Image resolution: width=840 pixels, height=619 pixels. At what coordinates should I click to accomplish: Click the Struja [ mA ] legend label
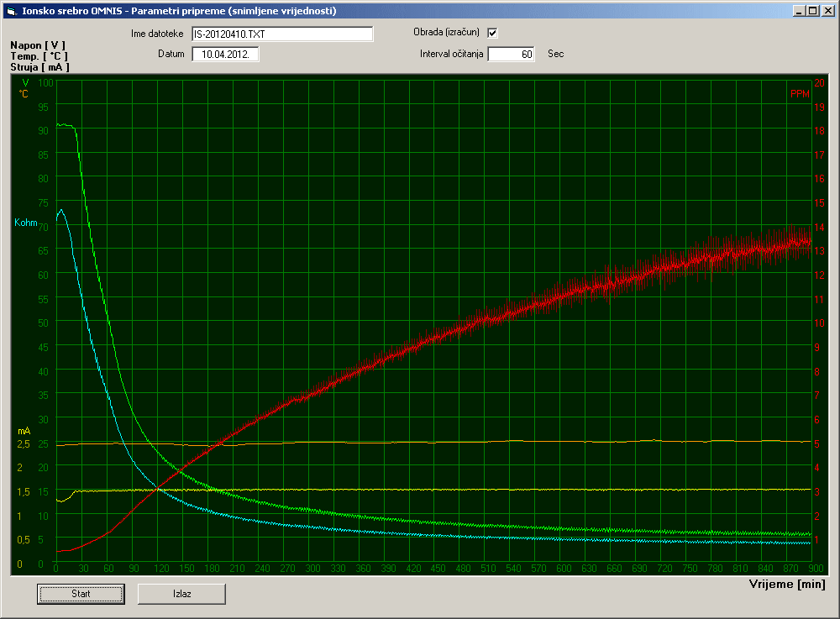(x=39, y=67)
